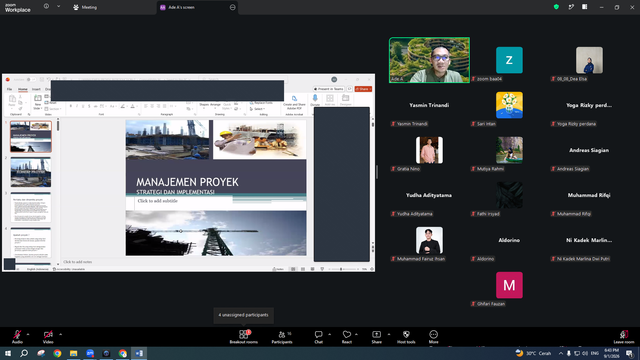640x360 pixels.
Task: Select zoom baa04 participant avatar
Action: tap(509, 60)
